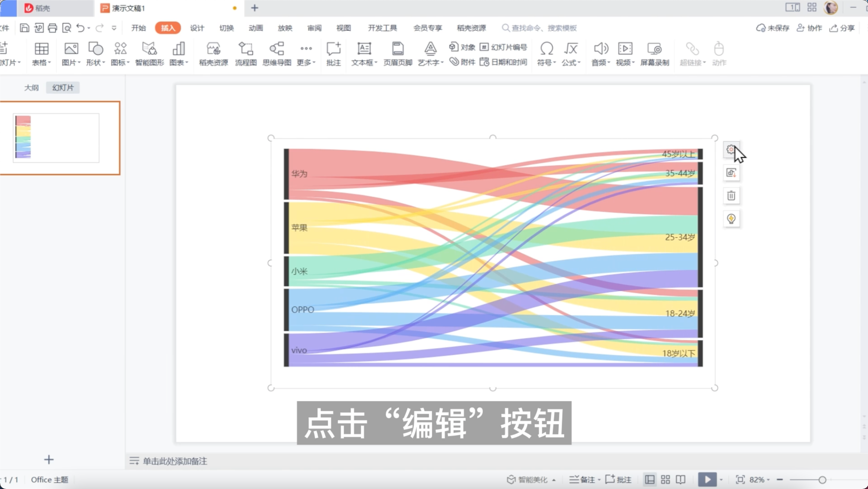Click the Undo arrow icon

tap(80, 28)
